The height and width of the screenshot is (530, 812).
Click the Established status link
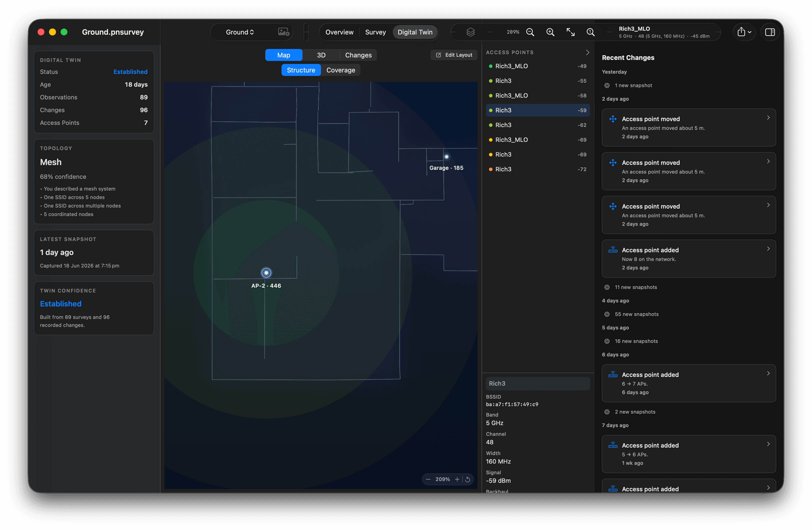tap(130, 72)
